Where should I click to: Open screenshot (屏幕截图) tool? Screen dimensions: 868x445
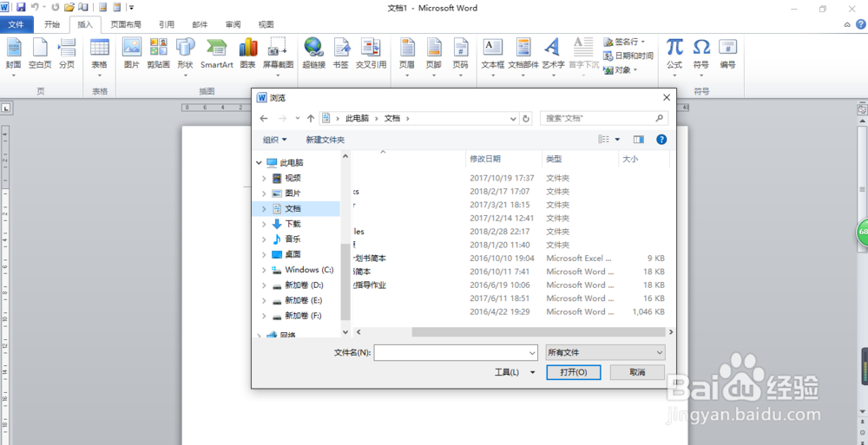278,56
